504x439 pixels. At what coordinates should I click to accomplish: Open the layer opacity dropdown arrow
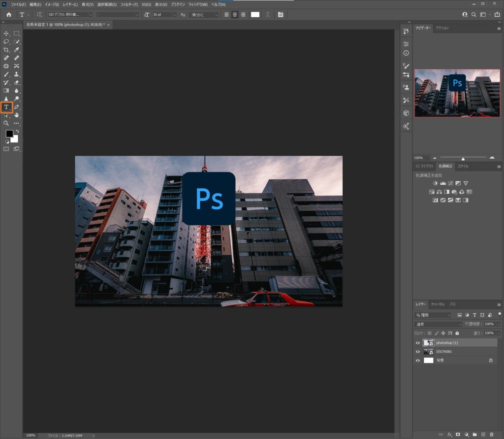tap(499, 324)
